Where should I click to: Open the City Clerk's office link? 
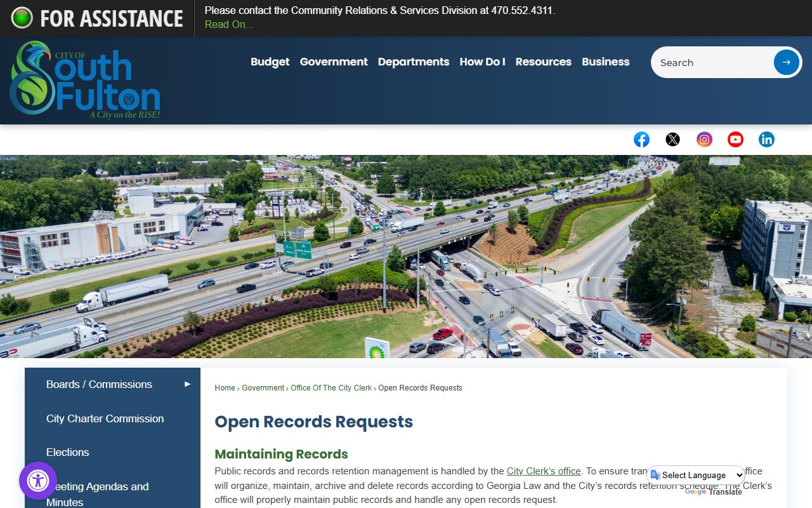544,471
